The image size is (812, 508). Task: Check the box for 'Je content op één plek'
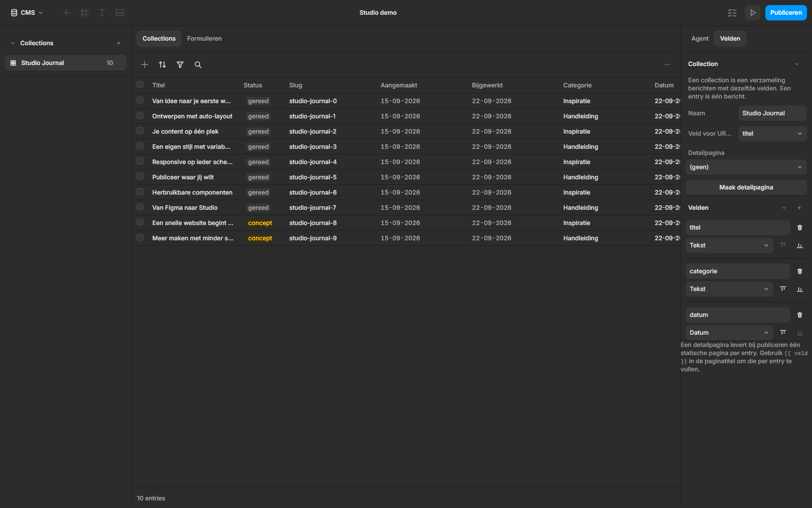point(140,131)
